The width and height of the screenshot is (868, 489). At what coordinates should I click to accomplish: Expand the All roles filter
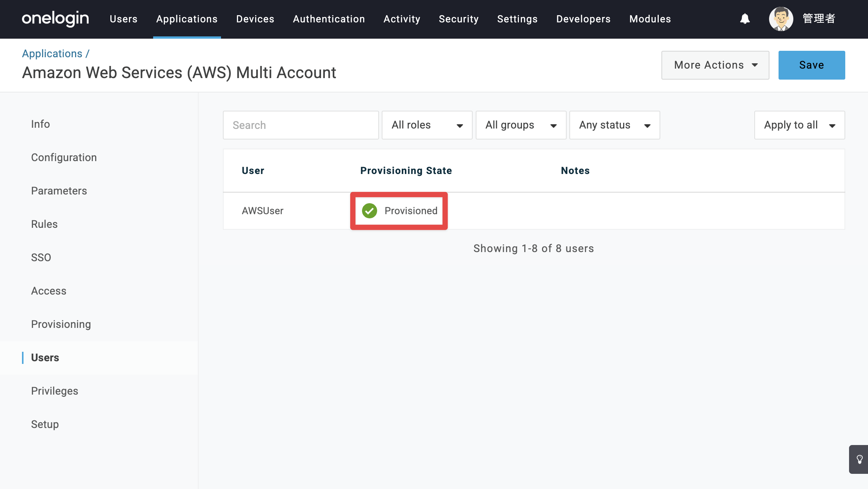[x=427, y=125]
